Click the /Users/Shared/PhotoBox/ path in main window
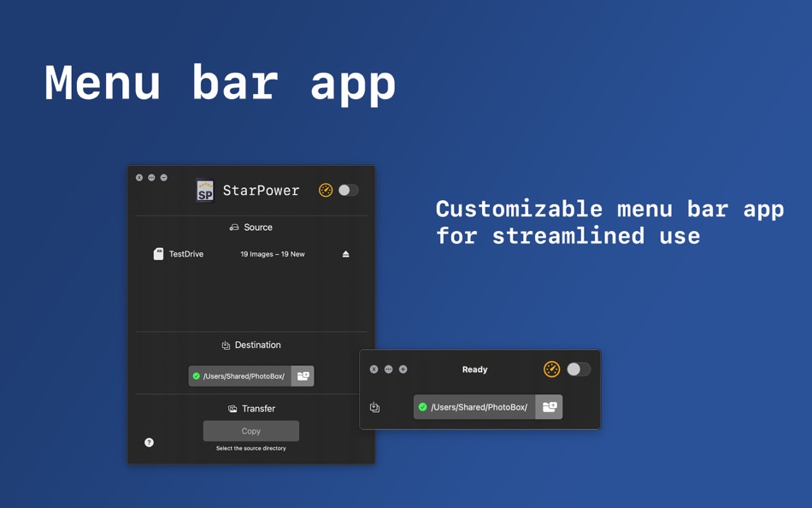Screen dimensions: 812x508 (x=244, y=376)
